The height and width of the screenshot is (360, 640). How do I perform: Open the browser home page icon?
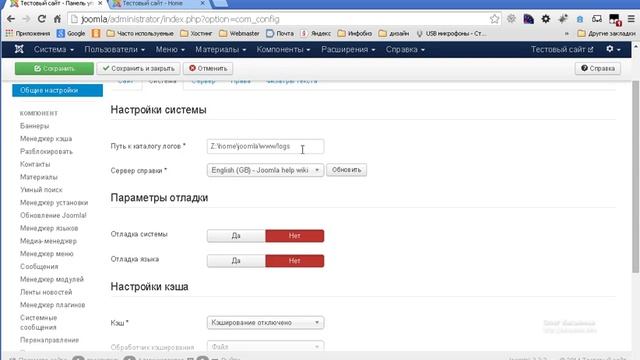tap(57, 19)
